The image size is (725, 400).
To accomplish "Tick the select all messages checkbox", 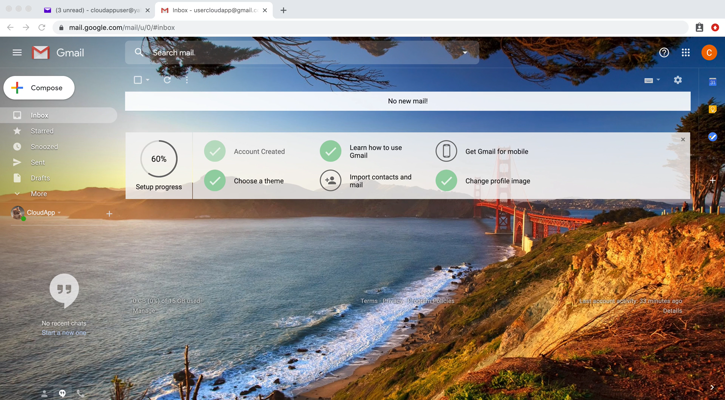I will click(138, 80).
